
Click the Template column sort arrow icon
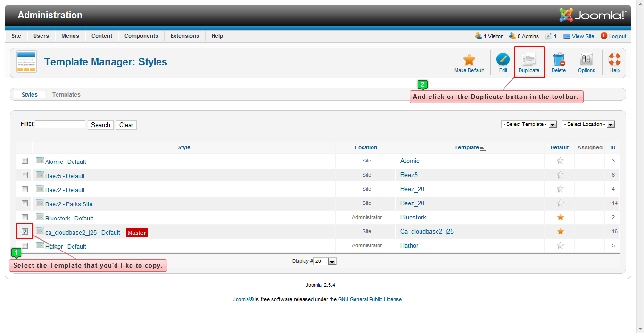coord(483,148)
